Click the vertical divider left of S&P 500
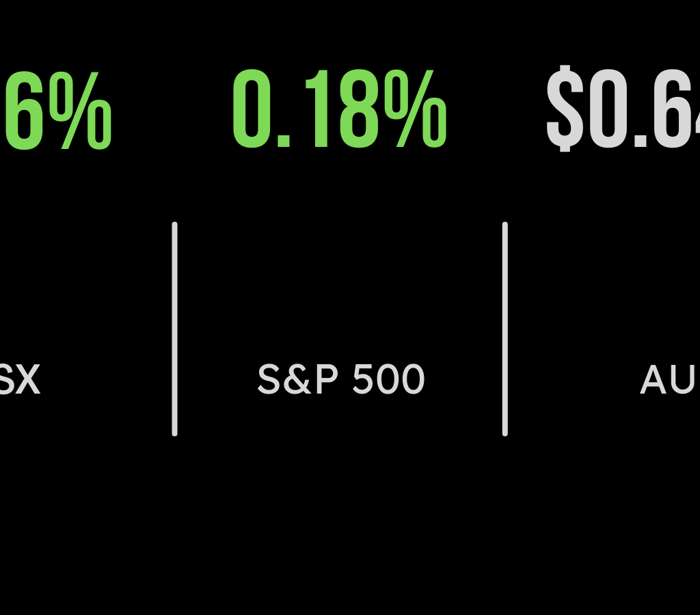The image size is (700, 615). click(x=175, y=328)
